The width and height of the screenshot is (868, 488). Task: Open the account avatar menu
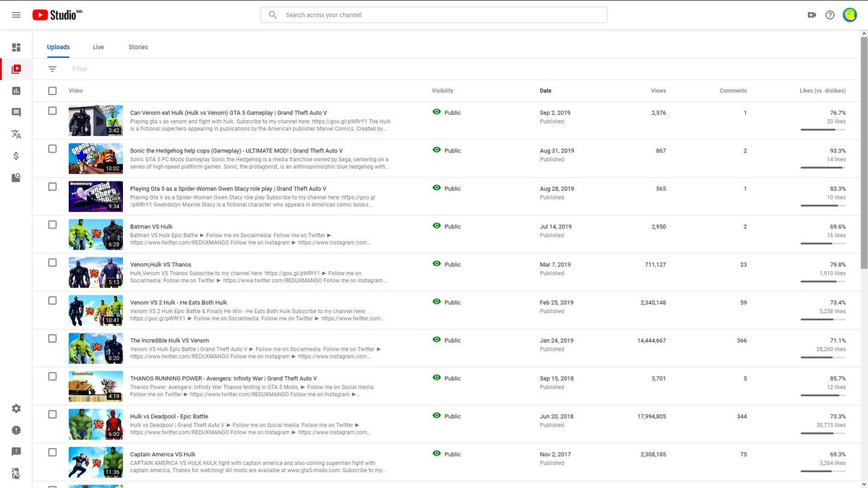[x=850, y=14]
